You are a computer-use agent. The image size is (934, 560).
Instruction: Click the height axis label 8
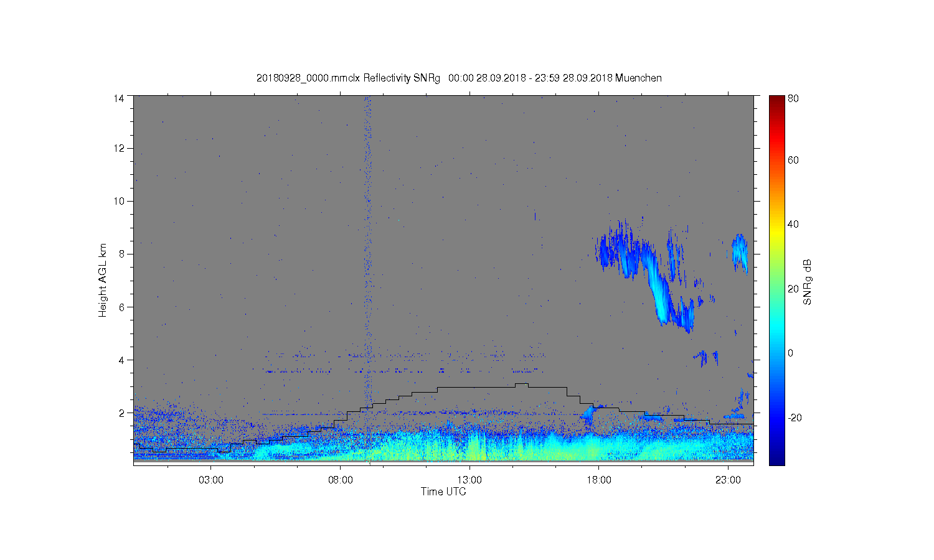point(121,254)
